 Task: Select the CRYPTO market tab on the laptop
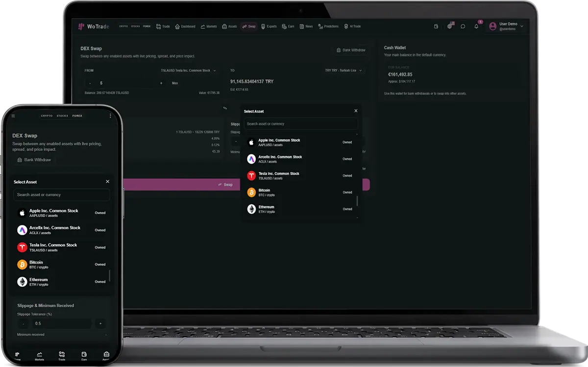[123, 26]
